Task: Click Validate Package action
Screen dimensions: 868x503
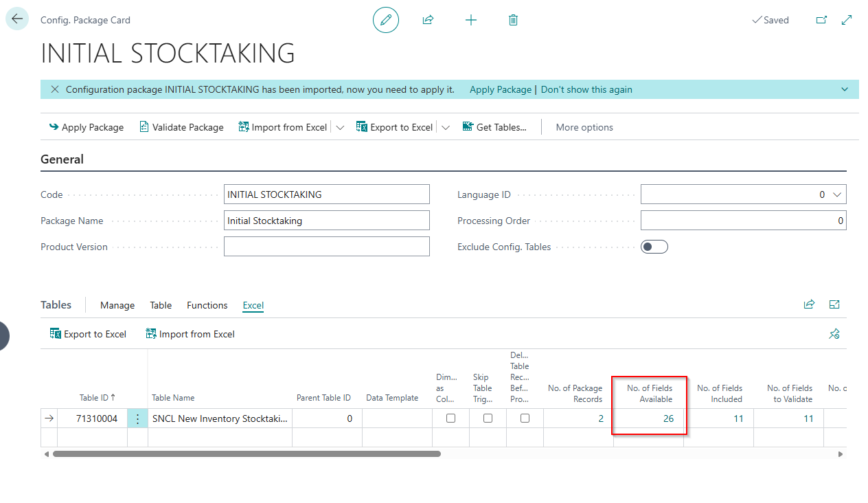Action: [x=181, y=127]
